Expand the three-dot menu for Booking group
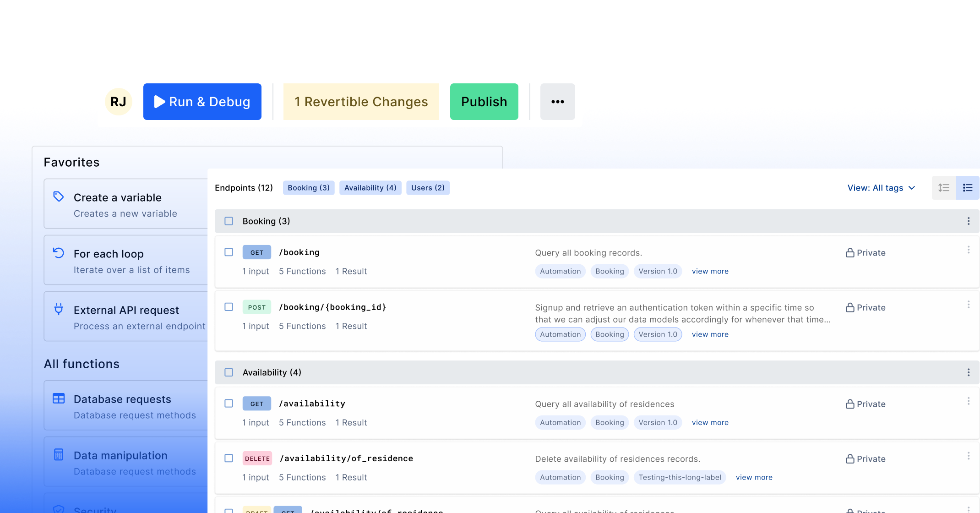The height and width of the screenshot is (513, 980). pyautogui.click(x=969, y=221)
